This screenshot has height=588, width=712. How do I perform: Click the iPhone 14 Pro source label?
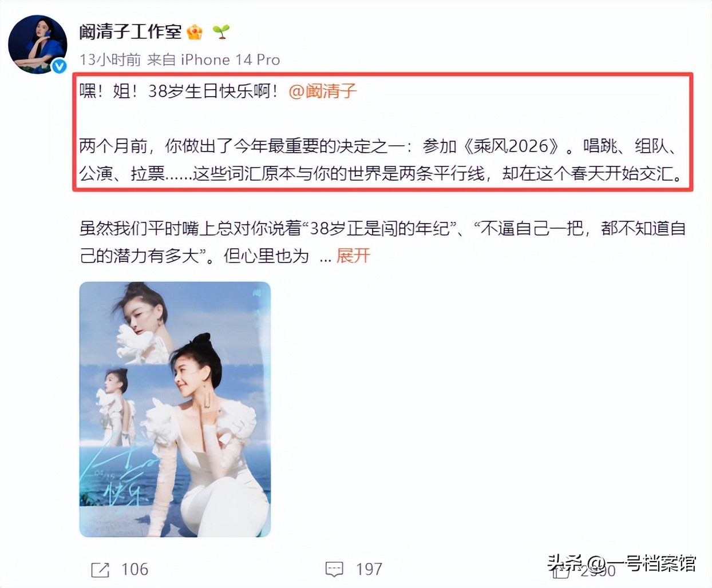coord(230,59)
